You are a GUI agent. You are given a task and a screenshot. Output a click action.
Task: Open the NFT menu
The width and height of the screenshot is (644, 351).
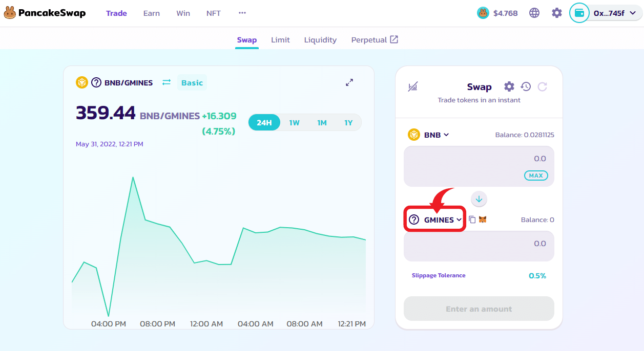[214, 13]
